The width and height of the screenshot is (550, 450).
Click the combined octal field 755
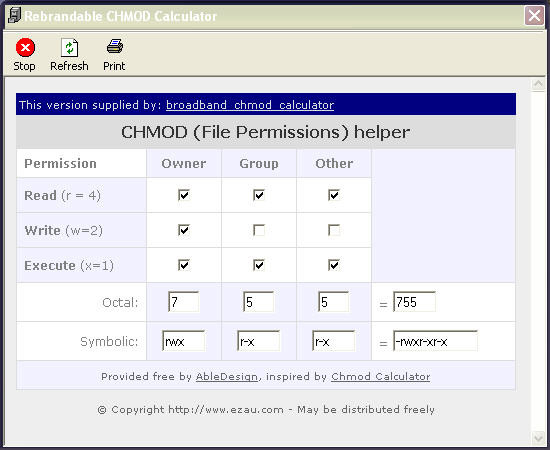(x=414, y=302)
